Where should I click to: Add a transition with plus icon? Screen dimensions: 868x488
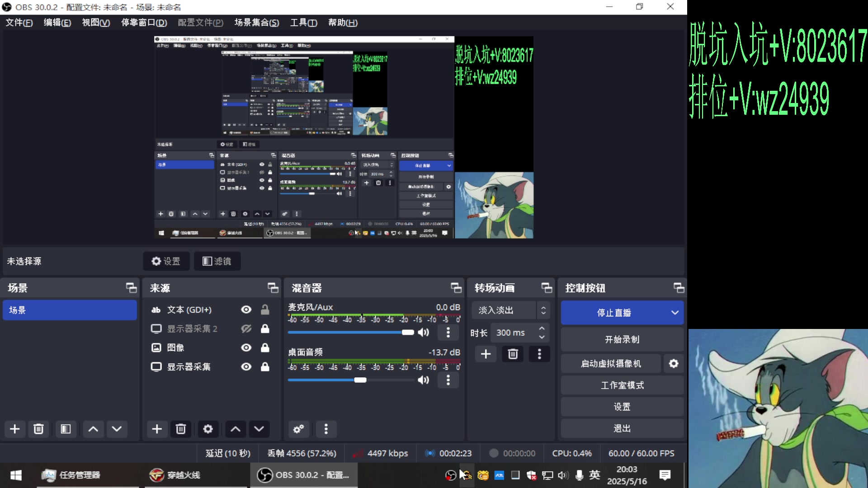tap(486, 354)
